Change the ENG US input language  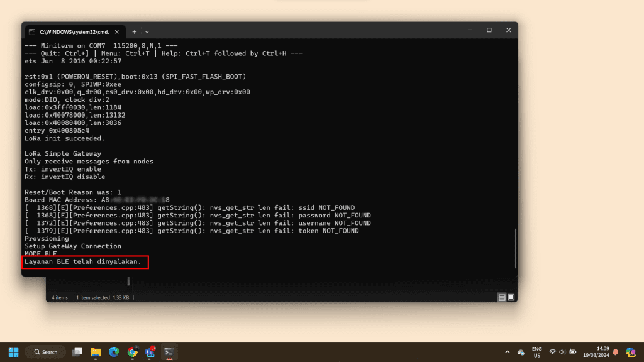(x=536, y=352)
